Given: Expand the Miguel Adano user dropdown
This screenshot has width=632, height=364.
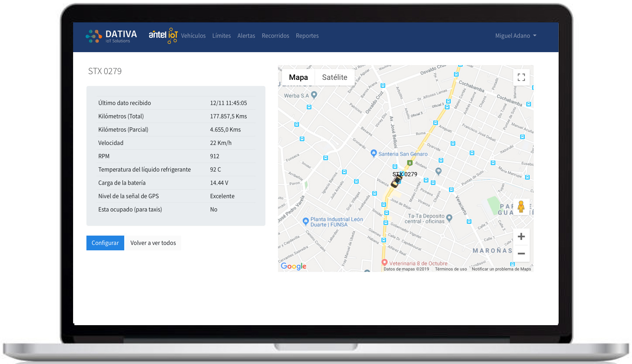Looking at the screenshot, I should (x=516, y=36).
